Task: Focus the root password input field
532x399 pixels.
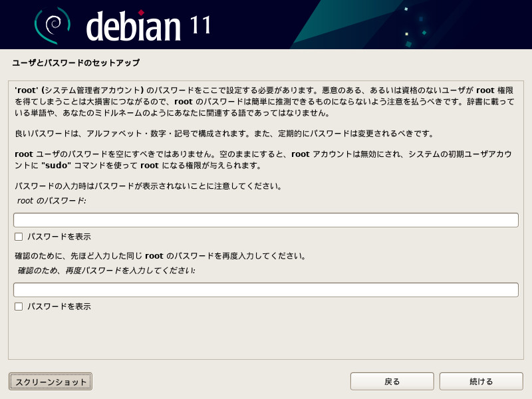Action: (x=265, y=220)
